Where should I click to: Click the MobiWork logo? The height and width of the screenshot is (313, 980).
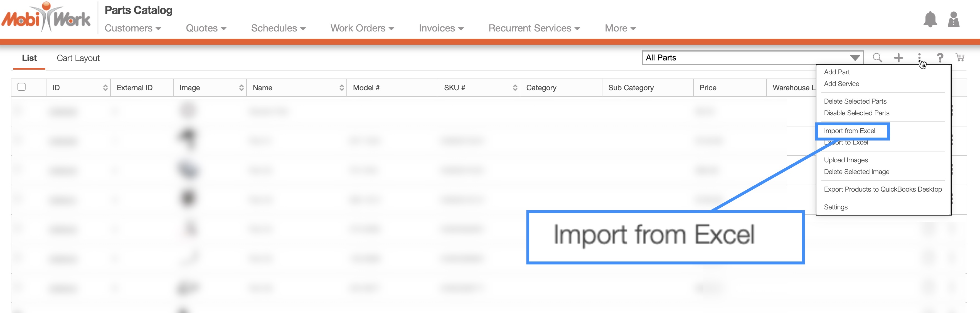pos(46,18)
